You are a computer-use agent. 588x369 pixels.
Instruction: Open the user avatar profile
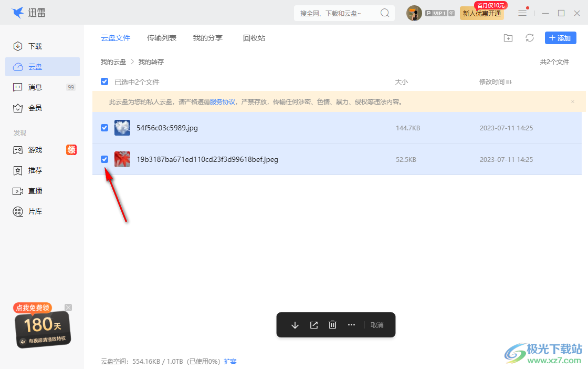[414, 13]
